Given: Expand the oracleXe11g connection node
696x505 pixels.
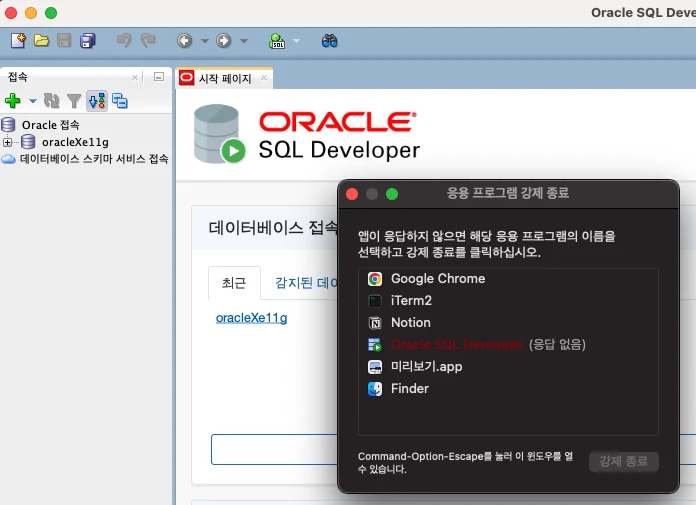Looking at the screenshot, I should 7,142.
